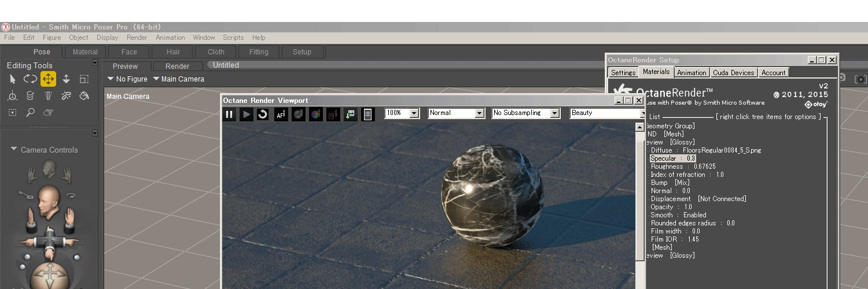Open the Account tab in OctaneRender Setup
This screenshot has height=289, width=868.
(x=773, y=72)
